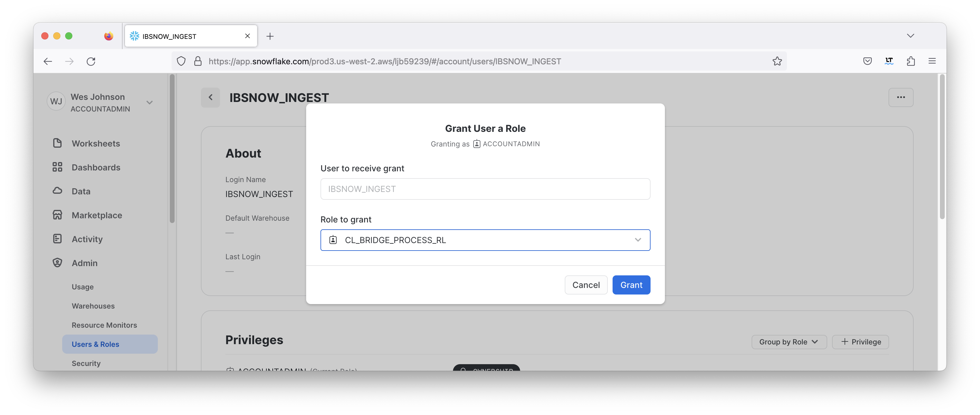This screenshot has width=980, height=415.
Task: Open the Firefox hamburger menu
Action: pos(932,61)
